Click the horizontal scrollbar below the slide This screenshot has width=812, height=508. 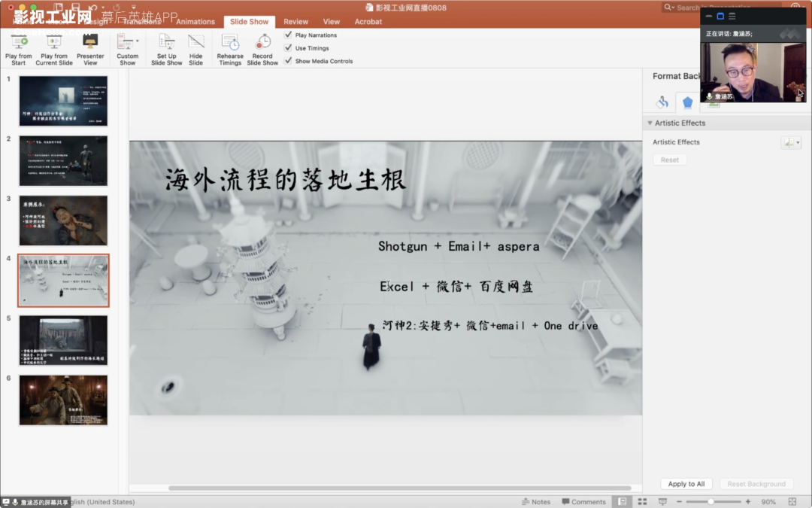(400, 488)
